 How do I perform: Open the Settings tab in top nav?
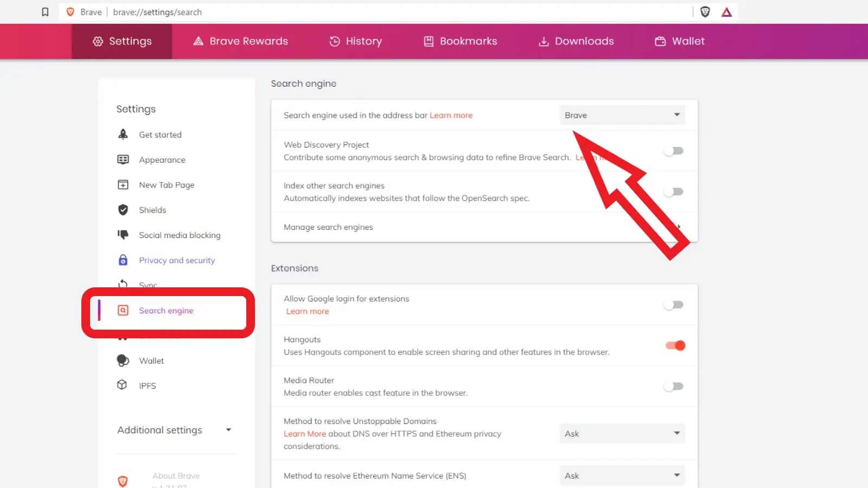point(122,41)
